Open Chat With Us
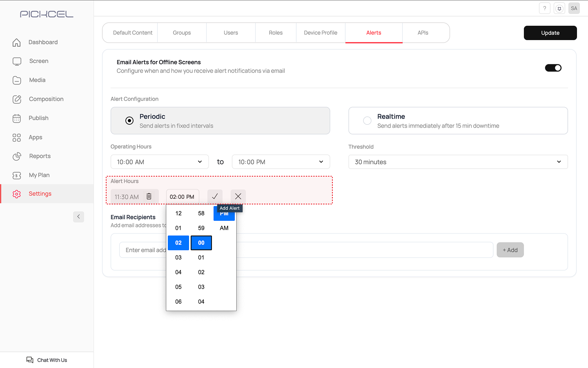The width and height of the screenshot is (588, 368). [x=47, y=360]
